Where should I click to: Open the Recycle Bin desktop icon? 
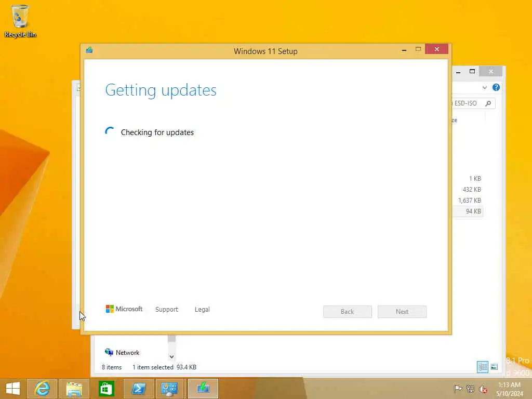pos(20,21)
